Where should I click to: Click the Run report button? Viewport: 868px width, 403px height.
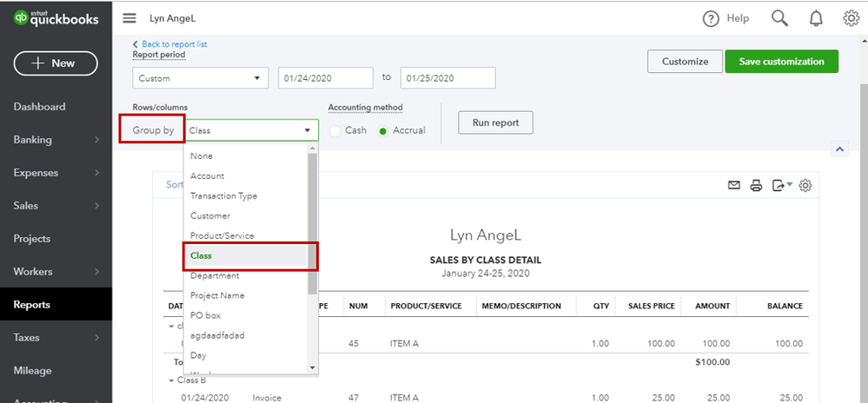coord(495,122)
